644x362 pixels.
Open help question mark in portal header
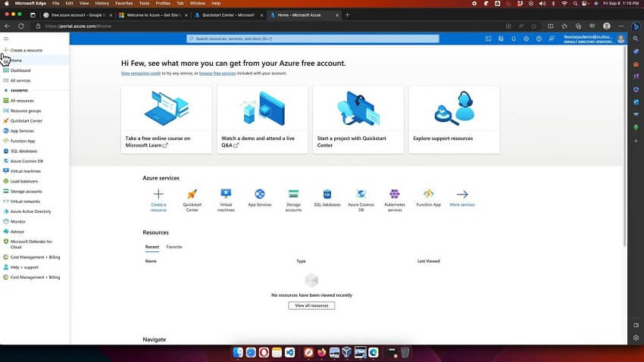[539, 39]
